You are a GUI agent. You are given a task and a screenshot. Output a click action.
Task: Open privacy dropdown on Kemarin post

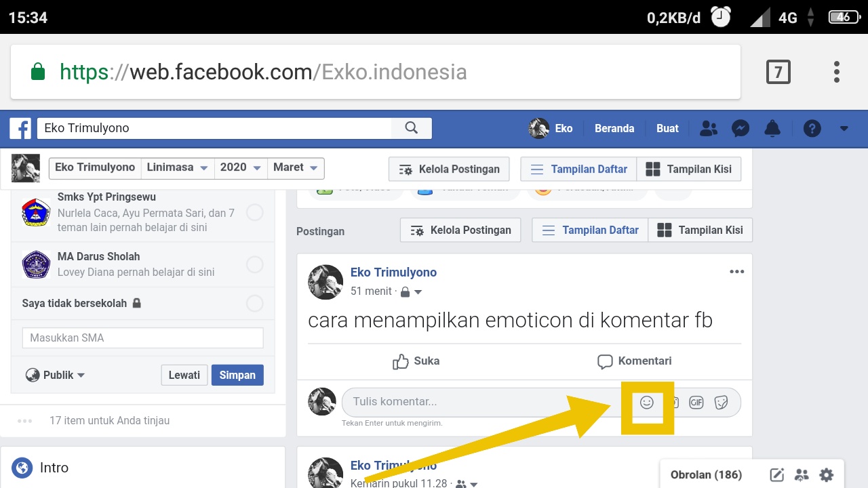pyautogui.click(x=467, y=484)
